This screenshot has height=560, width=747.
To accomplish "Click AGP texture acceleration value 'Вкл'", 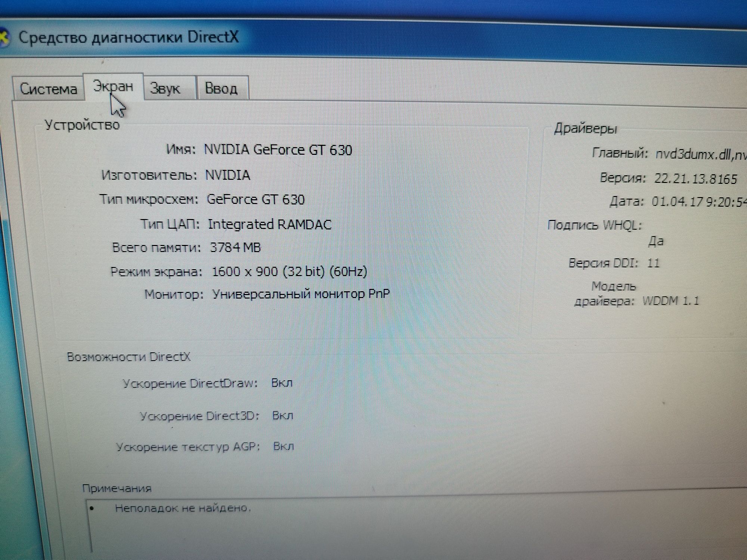I will [x=283, y=446].
